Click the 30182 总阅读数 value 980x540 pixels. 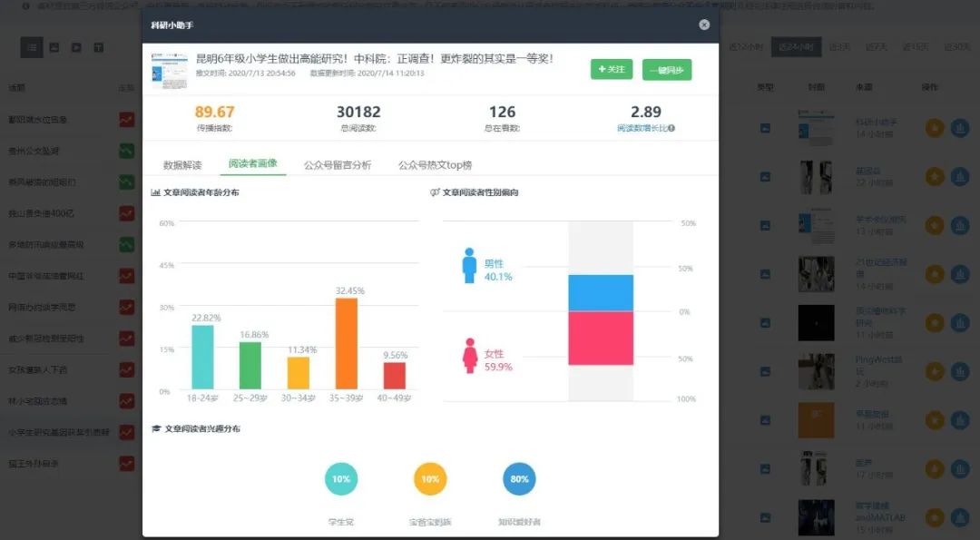click(358, 112)
